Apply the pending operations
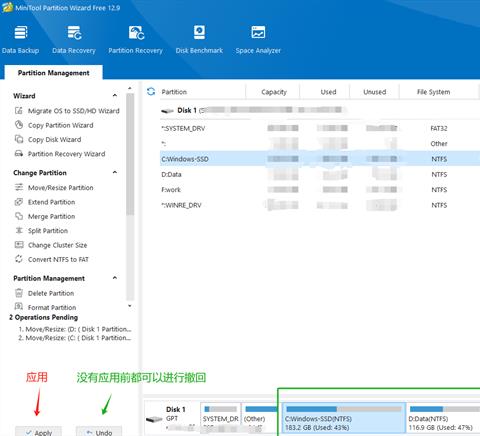 click(38, 432)
